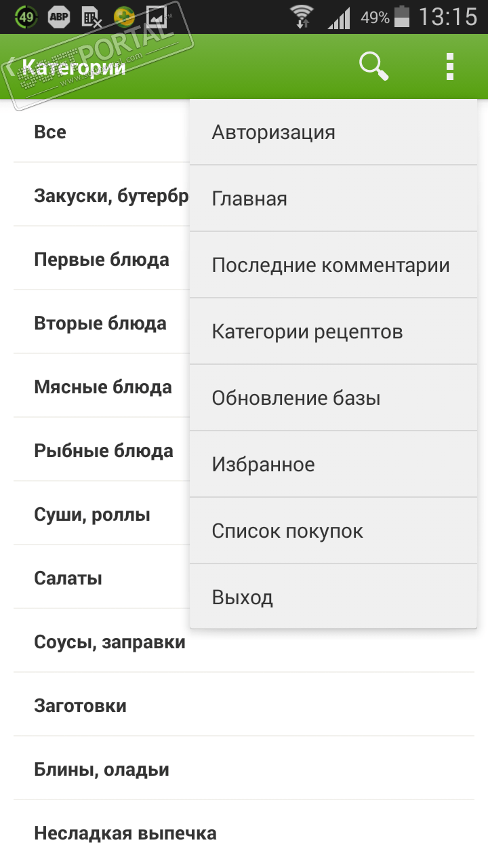488x868 pixels.
Task: Open Избранное from the menu
Action: [333, 465]
